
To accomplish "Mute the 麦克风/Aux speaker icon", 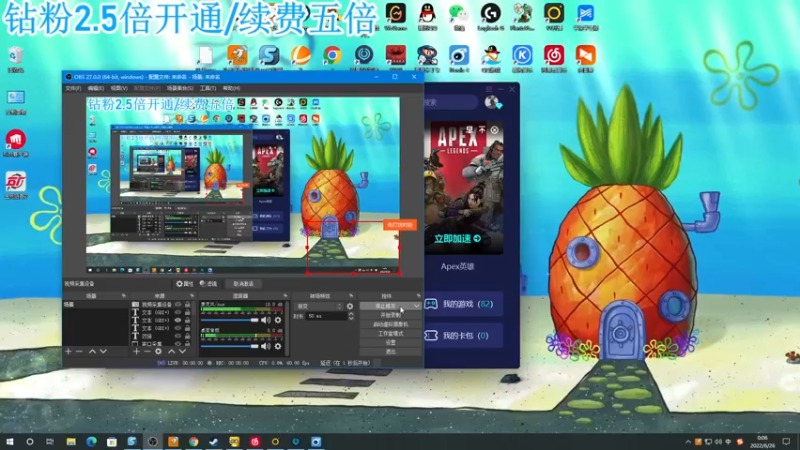I will pyautogui.click(x=266, y=320).
